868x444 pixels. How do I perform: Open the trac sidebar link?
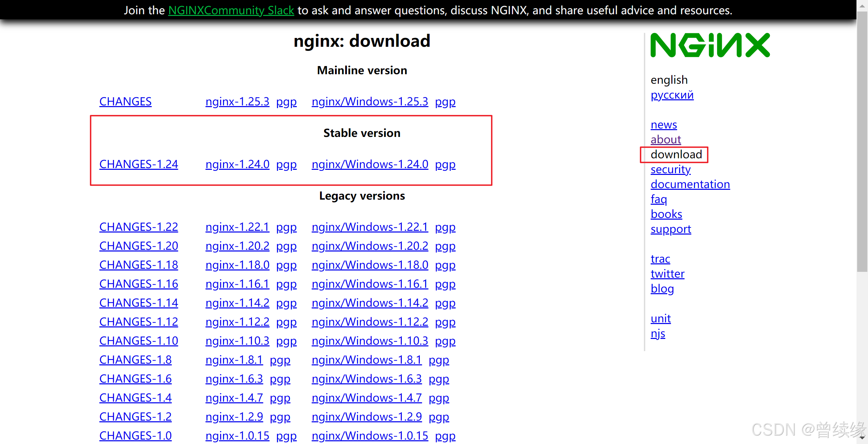[x=660, y=259]
